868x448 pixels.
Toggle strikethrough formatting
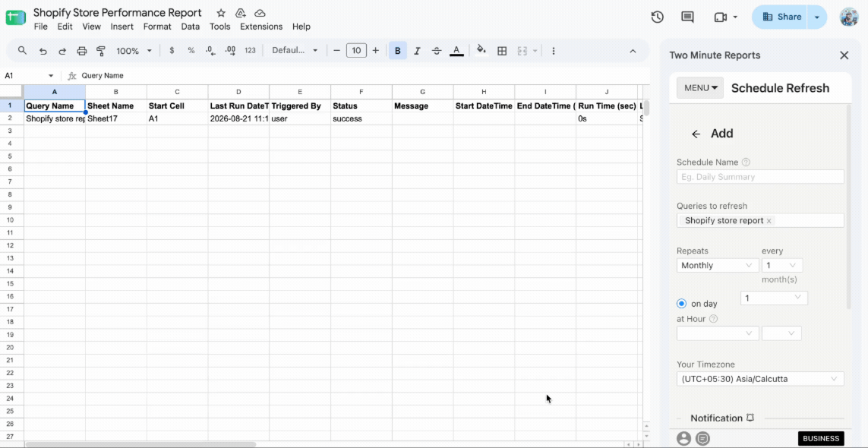point(436,50)
